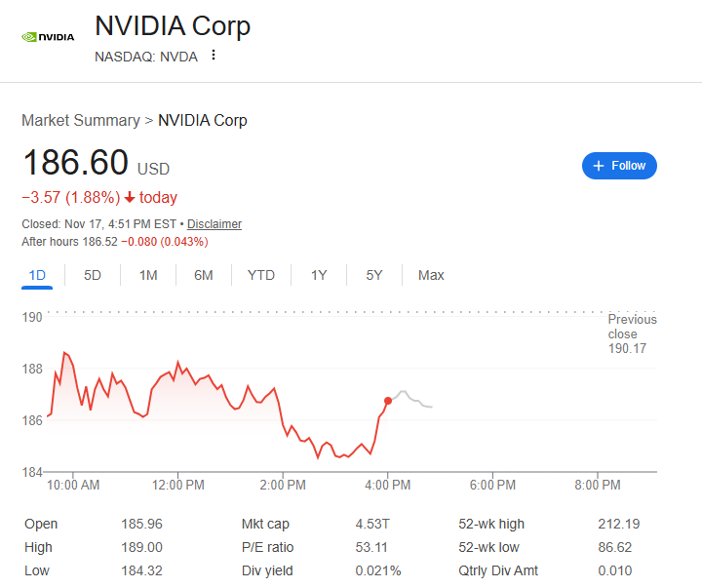Click the NVIDIA logo icon
The image size is (702, 588).
[x=48, y=38]
